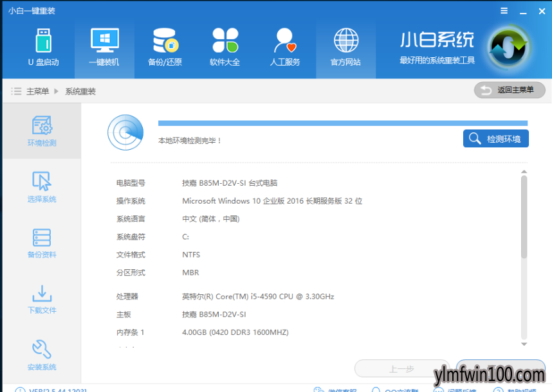Open the U盘启动 USB boot tool
552x392 pixels.
(44, 48)
